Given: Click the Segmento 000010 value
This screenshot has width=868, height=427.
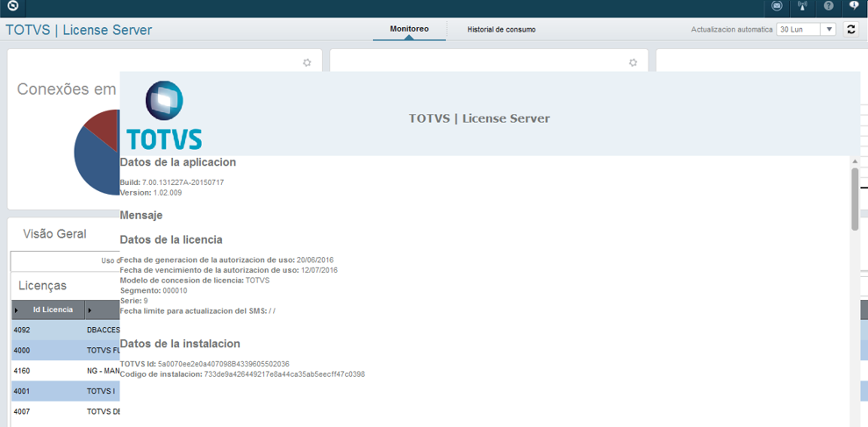Looking at the screenshot, I should click(175, 290).
